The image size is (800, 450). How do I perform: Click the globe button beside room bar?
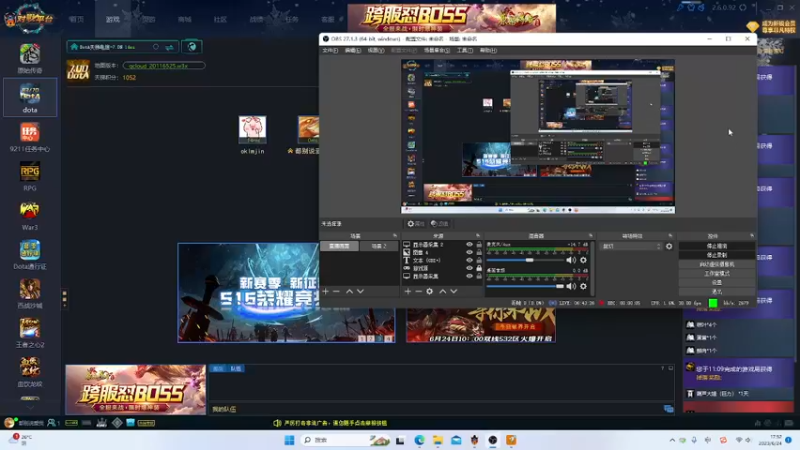click(x=192, y=47)
